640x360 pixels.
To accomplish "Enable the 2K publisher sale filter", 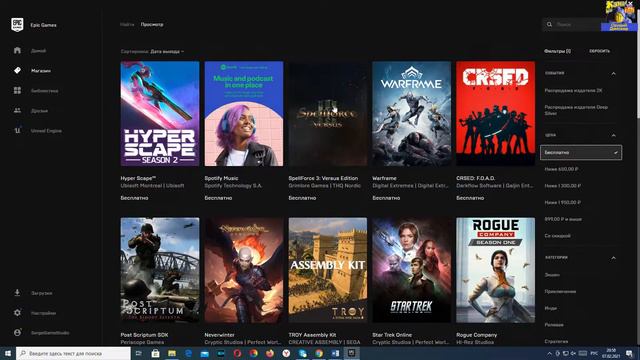I will tap(573, 91).
